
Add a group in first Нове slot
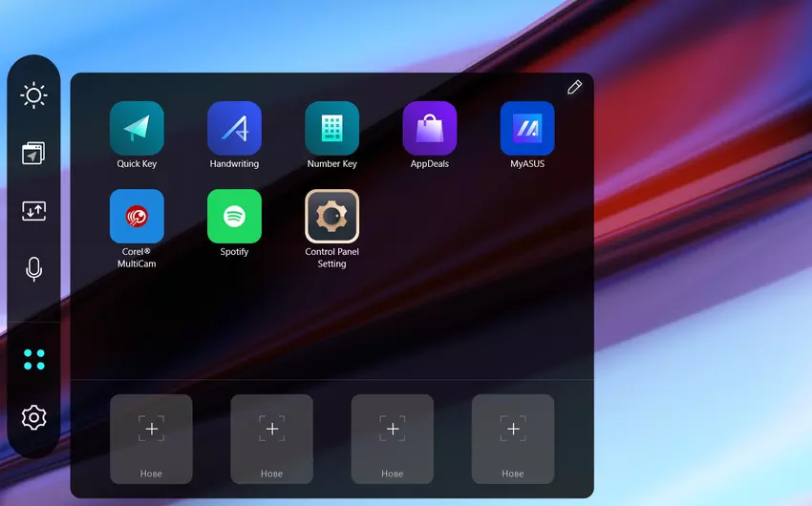point(151,438)
